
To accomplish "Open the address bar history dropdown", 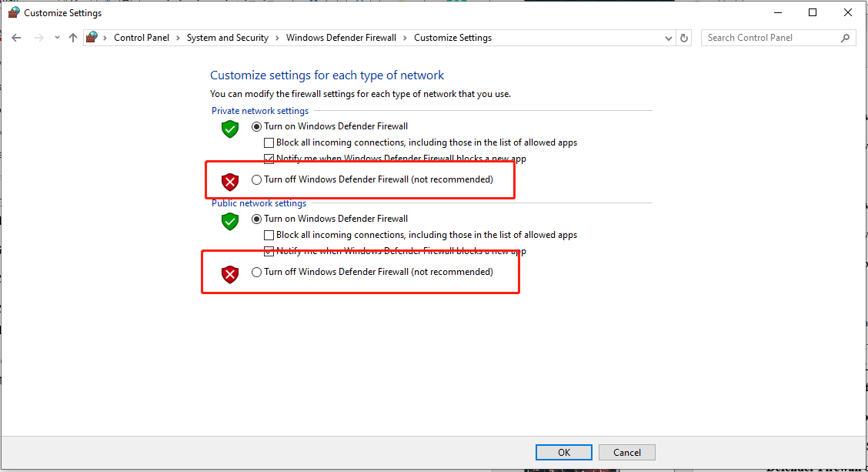I will pos(668,37).
